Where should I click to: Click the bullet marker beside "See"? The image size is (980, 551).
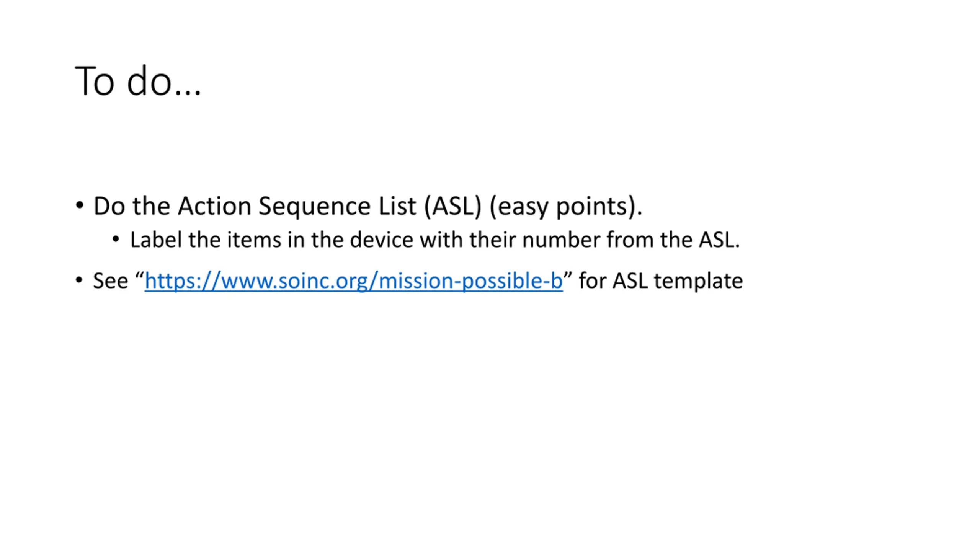79,280
